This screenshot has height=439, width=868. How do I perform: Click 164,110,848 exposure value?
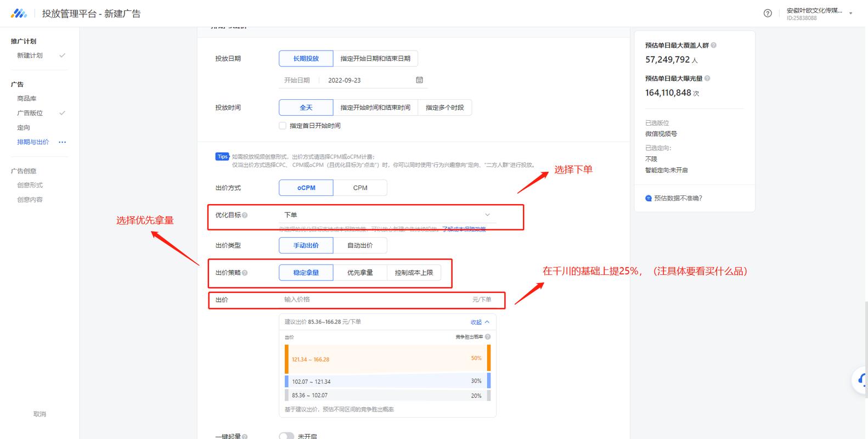pos(668,93)
